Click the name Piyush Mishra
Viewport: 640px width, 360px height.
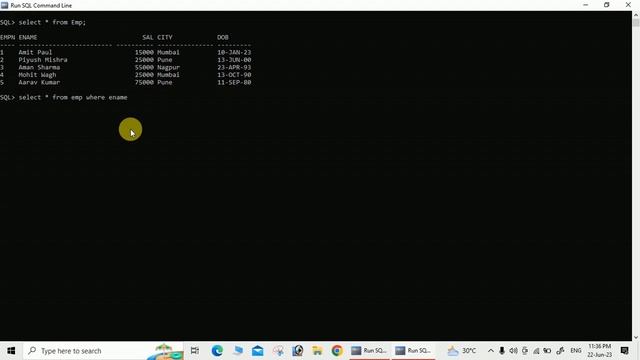[43, 60]
